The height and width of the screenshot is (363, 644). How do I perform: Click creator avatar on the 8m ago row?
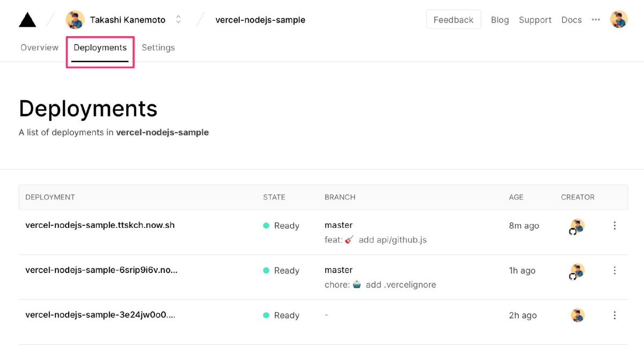tap(577, 226)
